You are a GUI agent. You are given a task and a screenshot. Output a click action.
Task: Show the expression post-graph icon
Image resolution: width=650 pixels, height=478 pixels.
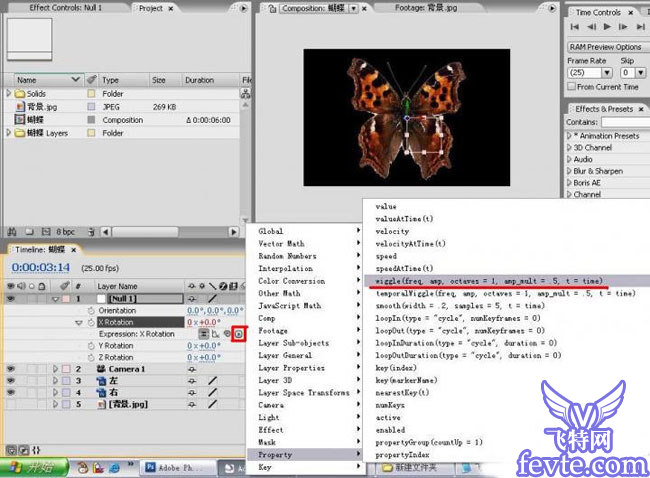pyautogui.click(x=215, y=334)
